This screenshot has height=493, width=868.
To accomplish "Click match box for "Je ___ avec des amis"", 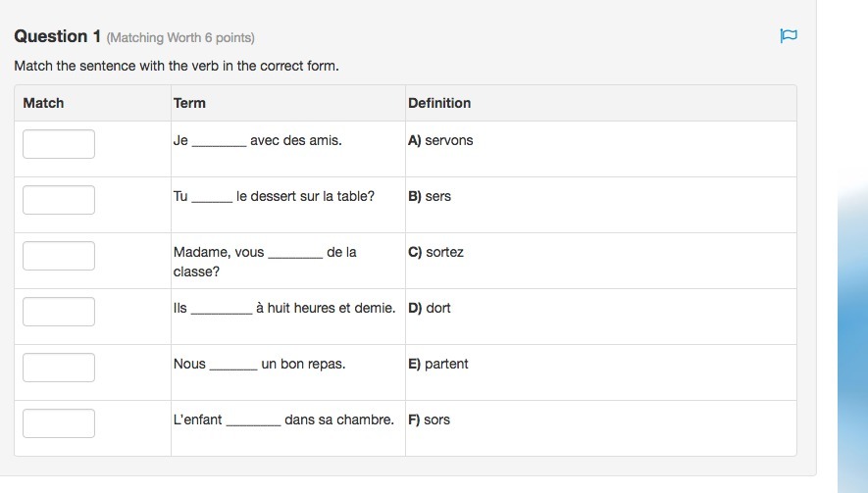I will tap(59, 144).
